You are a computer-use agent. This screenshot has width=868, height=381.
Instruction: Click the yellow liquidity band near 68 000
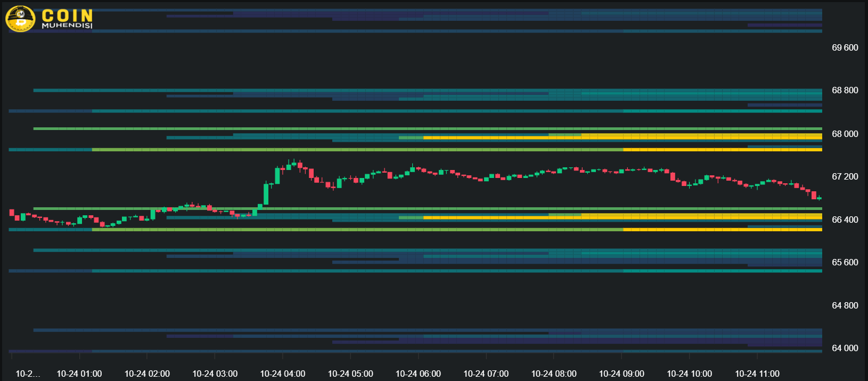pyautogui.click(x=692, y=137)
